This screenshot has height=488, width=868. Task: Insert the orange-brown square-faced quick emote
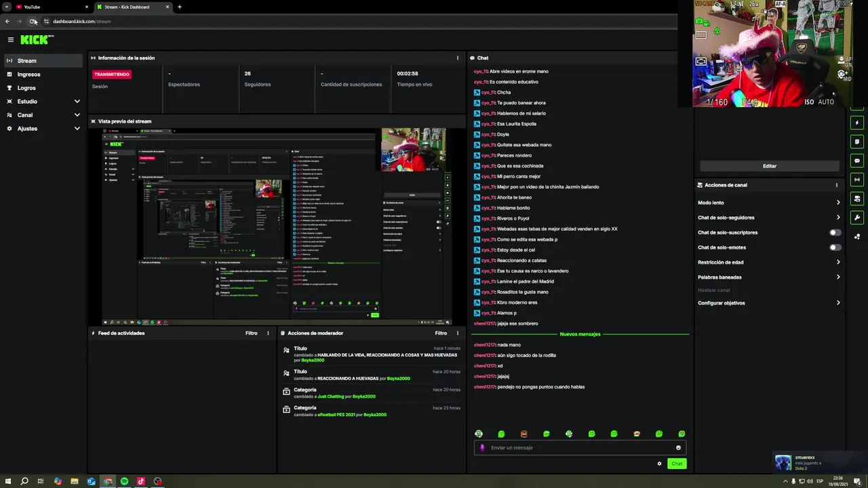tap(524, 434)
